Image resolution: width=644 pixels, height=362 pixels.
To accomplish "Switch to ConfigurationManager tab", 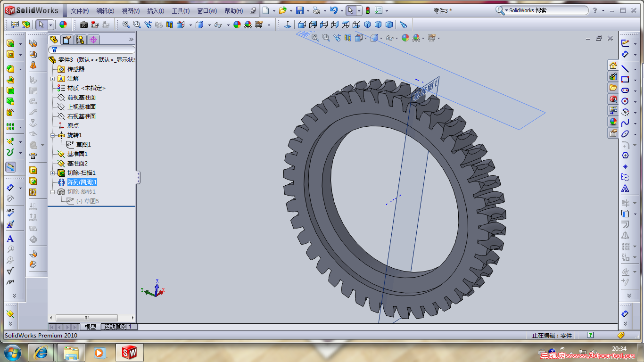I will (80, 40).
